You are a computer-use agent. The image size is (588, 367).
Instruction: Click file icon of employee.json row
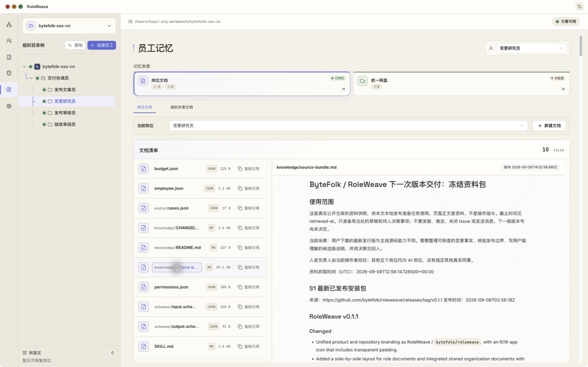(143, 188)
